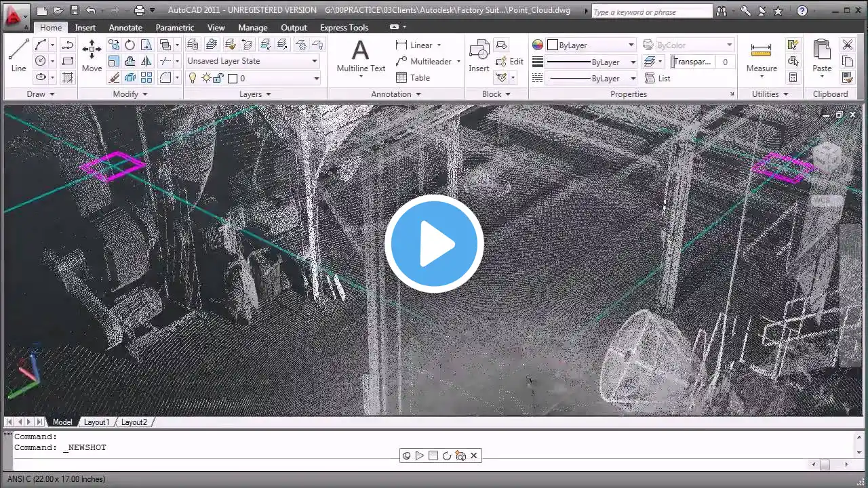The image size is (868, 488).
Task: Open the ByLayer color dropdown
Action: [591, 45]
